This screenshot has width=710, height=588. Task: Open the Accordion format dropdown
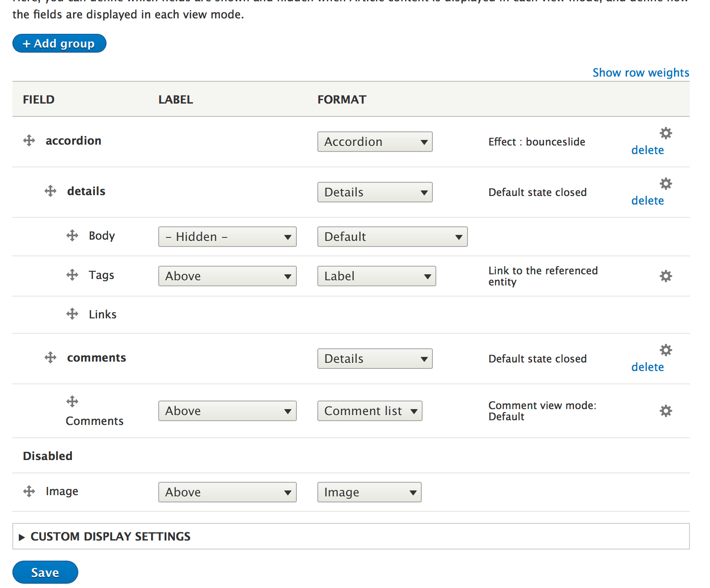[x=375, y=142]
